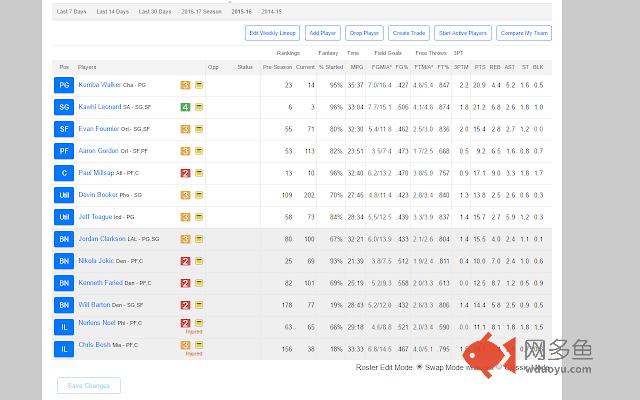Open Compare My Team
The image size is (640, 400).
tap(524, 33)
